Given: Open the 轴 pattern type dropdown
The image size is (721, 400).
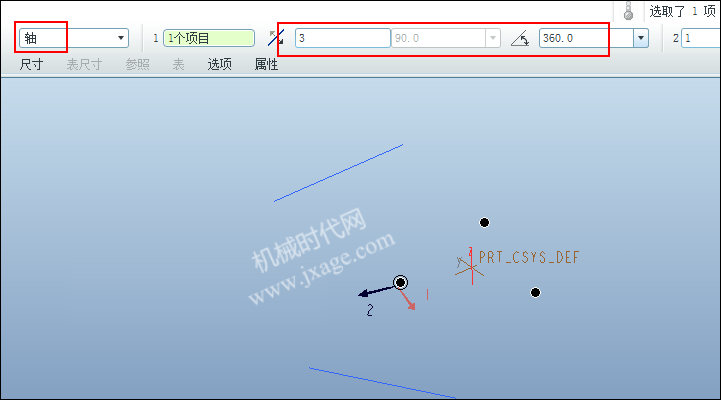Looking at the screenshot, I should [74, 38].
